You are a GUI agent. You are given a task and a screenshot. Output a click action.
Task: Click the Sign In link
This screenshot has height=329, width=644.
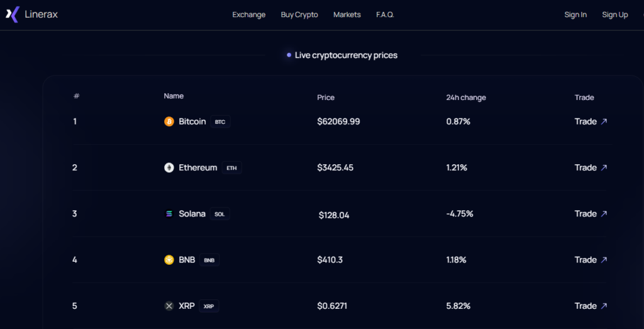pyautogui.click(x=575, y=14)
